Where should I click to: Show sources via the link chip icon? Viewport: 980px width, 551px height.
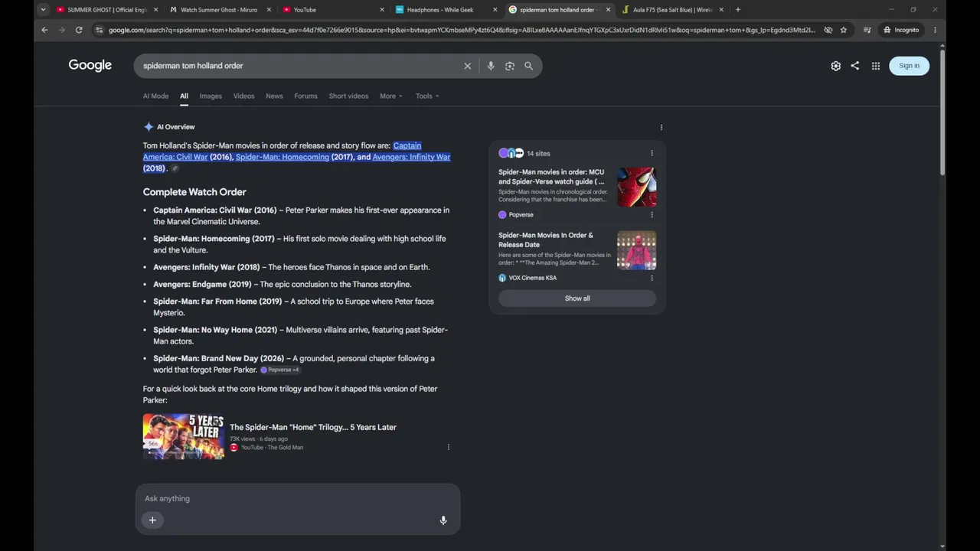pos(175,168)
